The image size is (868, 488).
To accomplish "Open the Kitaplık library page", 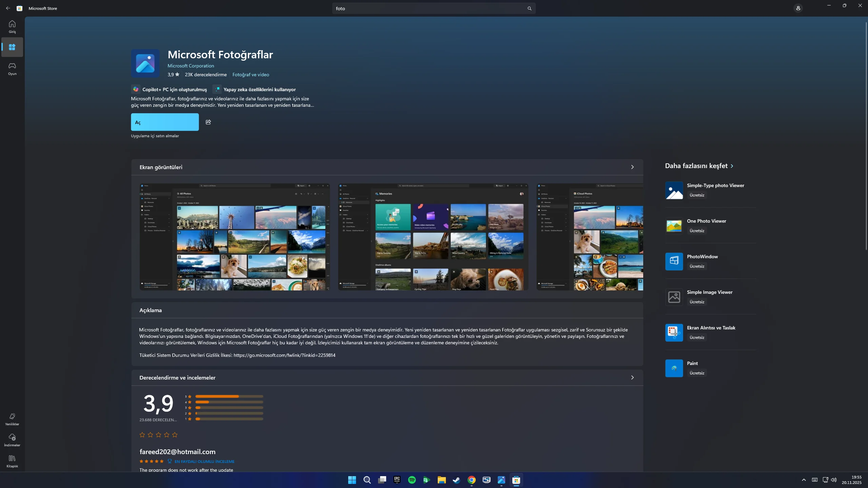I will pos(12,461).
